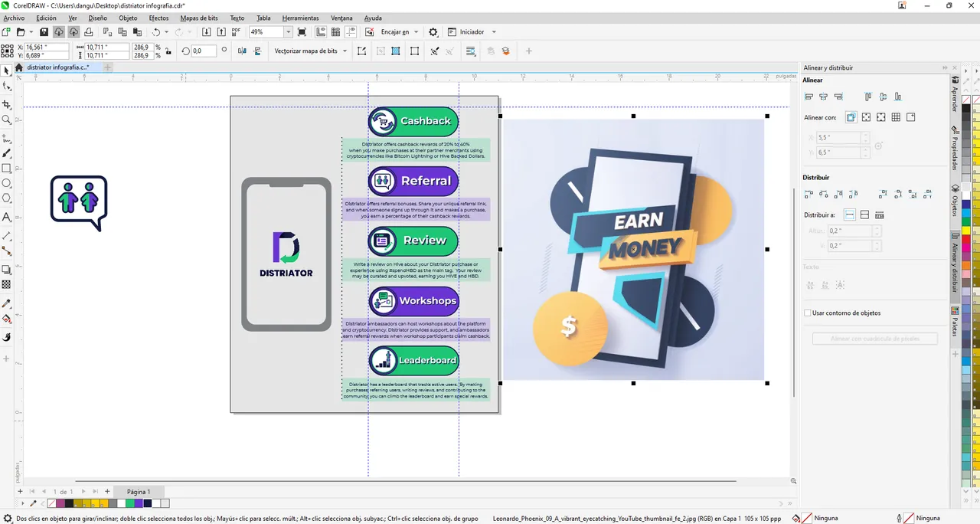Screen dimensions: 980x524
Task: Open the Diseño menu
Action: coord(98,18)
